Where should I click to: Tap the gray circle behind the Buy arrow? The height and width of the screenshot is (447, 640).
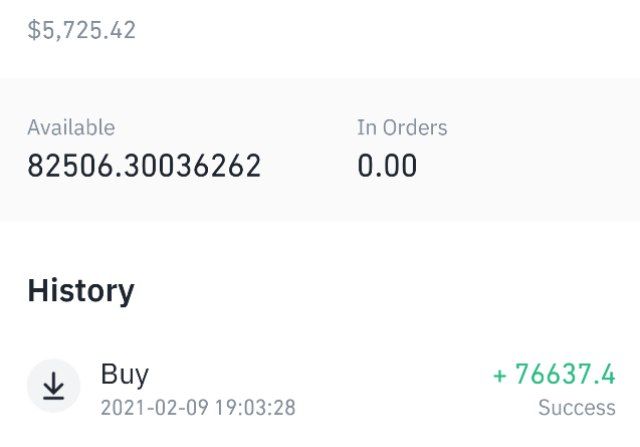pos(53,386)
